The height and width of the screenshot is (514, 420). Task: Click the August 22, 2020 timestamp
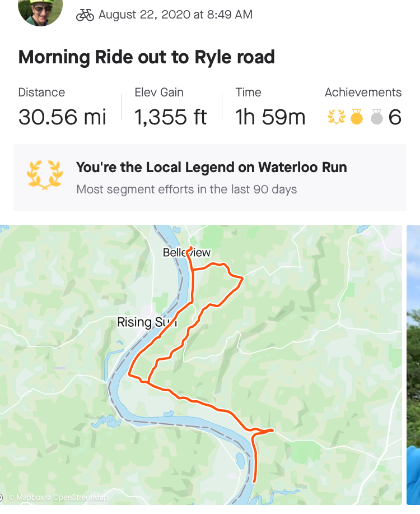point(175,15)
